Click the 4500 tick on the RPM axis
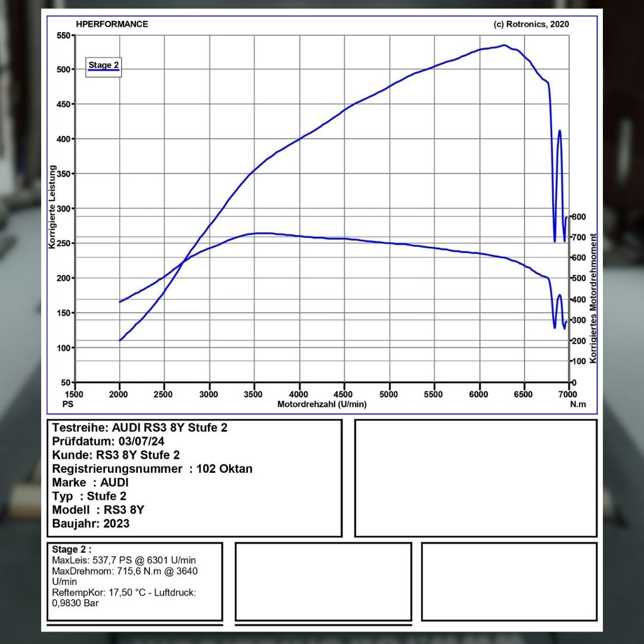Image resolution: width=644 pixels, height=644 pixels. (x=345, y=394)
